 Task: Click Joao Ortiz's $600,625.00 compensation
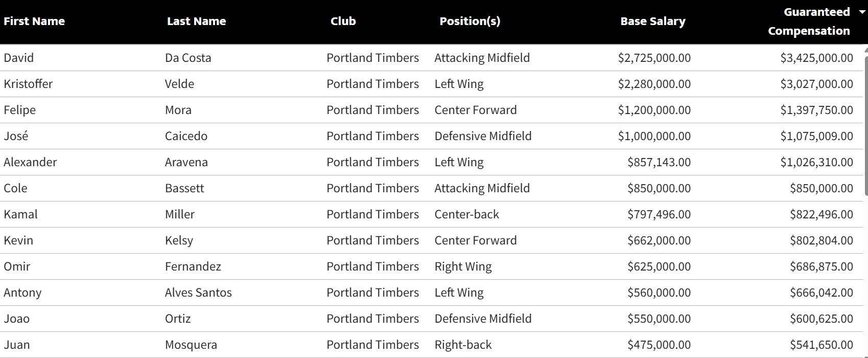tap(822, 319)
